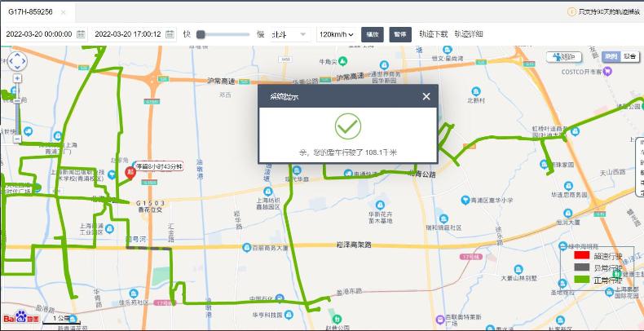The height and width of the screenshot is (331, 644).
Task: Click the track details link
Action: pos(469,34)
